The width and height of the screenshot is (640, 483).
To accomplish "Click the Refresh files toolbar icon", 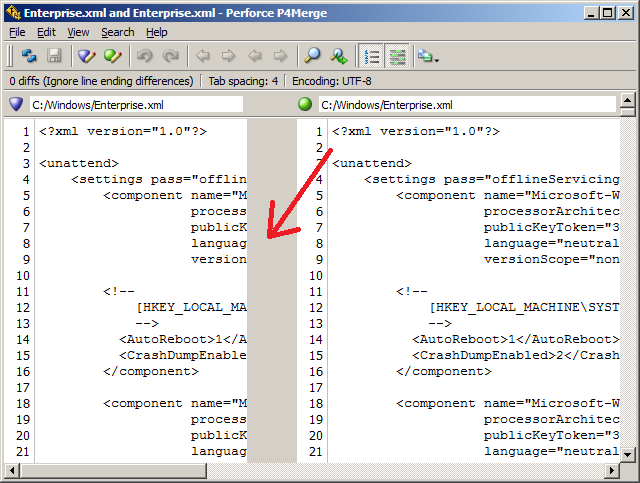I will click(x=29, y=56).
